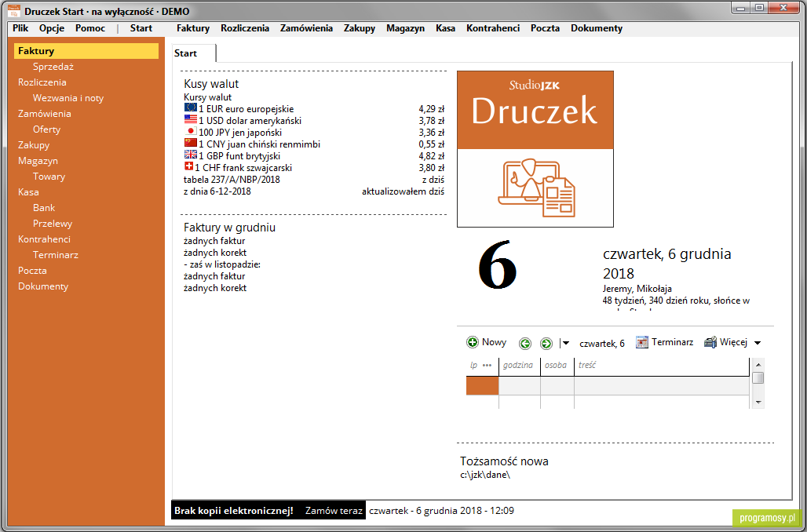Open Towary in the sidebar

coord(49,177)
